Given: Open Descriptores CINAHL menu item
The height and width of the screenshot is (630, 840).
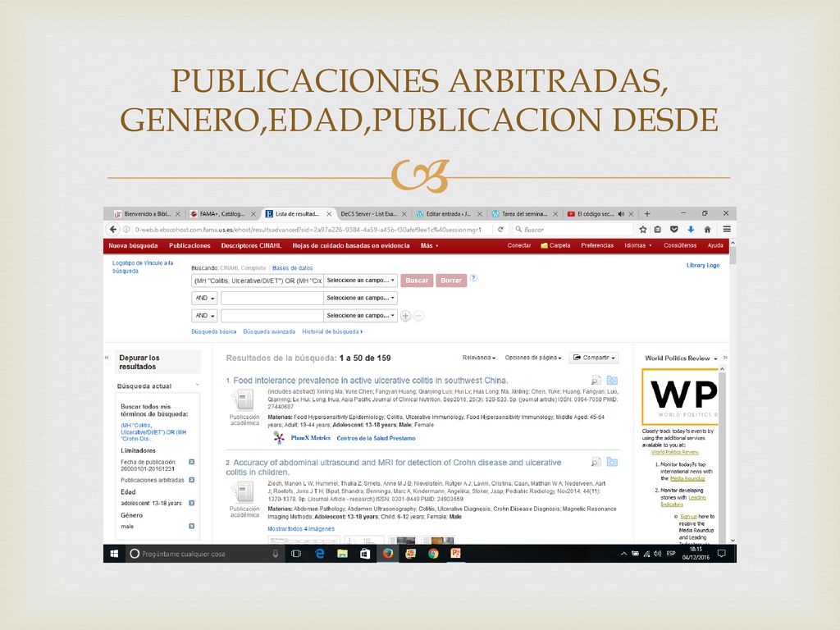Looking at the screenshot, I should [251, 245].
